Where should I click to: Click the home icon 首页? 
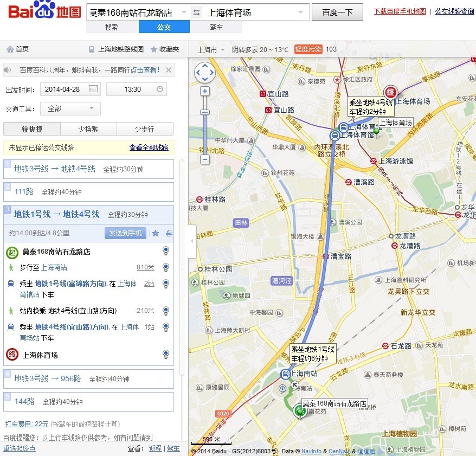(x=17, y=49)
